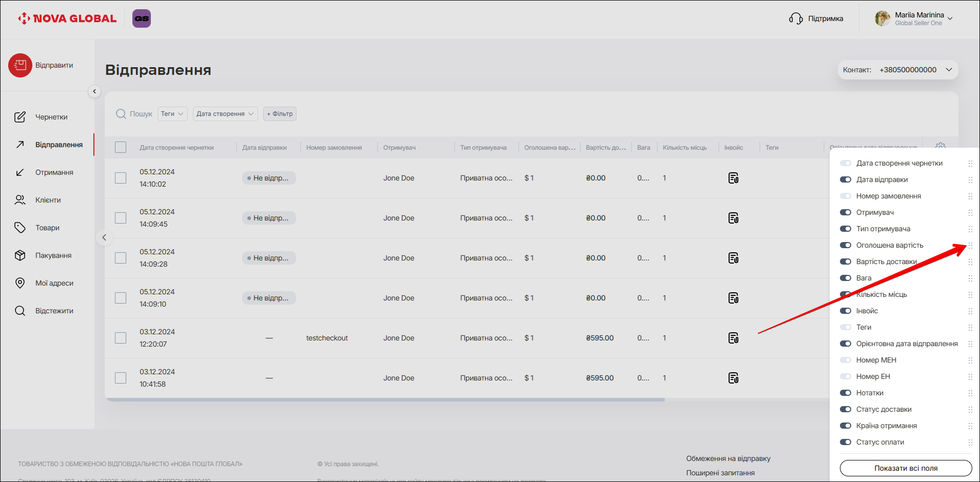Open the Дата створення filter dropdown
Viewport: 980px width, 482px height.
(x=225, y=114)
